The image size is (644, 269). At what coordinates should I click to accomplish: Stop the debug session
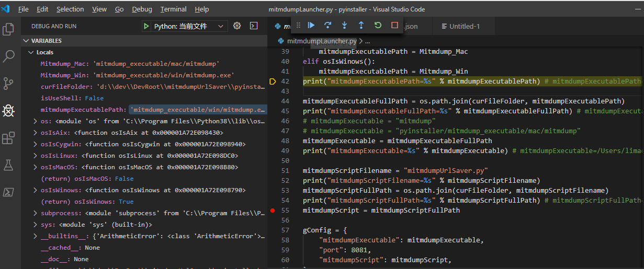pos(394,25)
